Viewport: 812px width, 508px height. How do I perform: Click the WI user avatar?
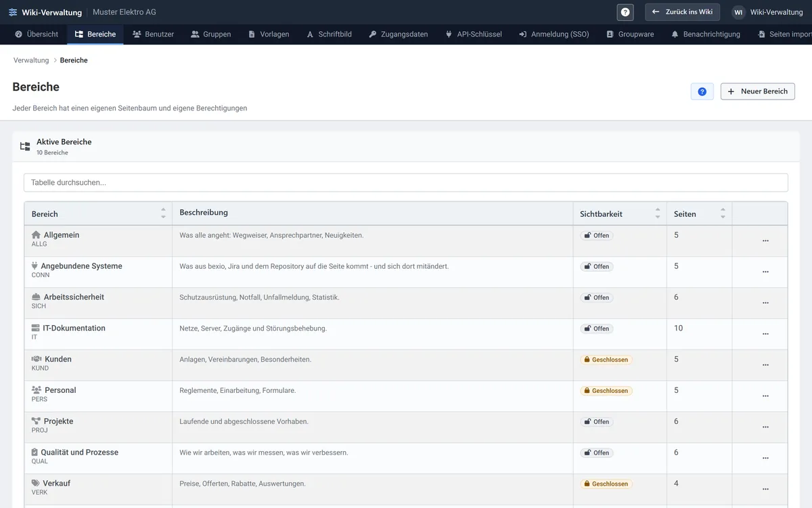pyautogui.click(x=738, y=12)
